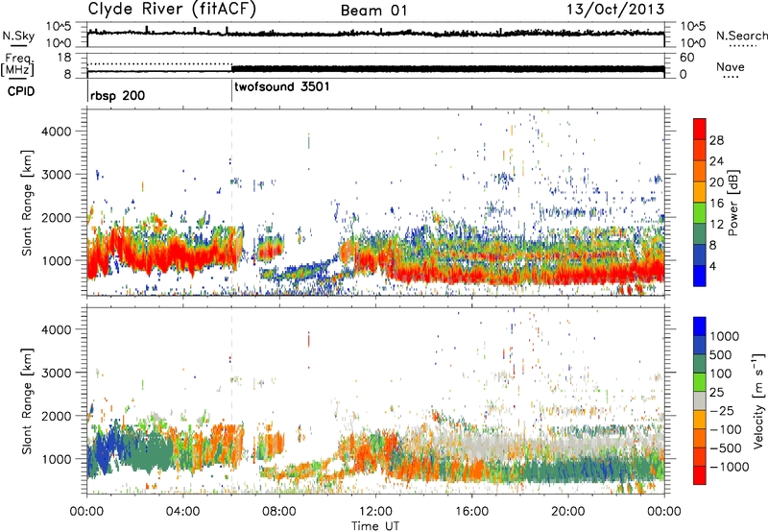The image size is (768, 532).
Task: Click 'Slant Range [km]' label of velocity panel
Action: pyautogui.click(x=27, y=401)
